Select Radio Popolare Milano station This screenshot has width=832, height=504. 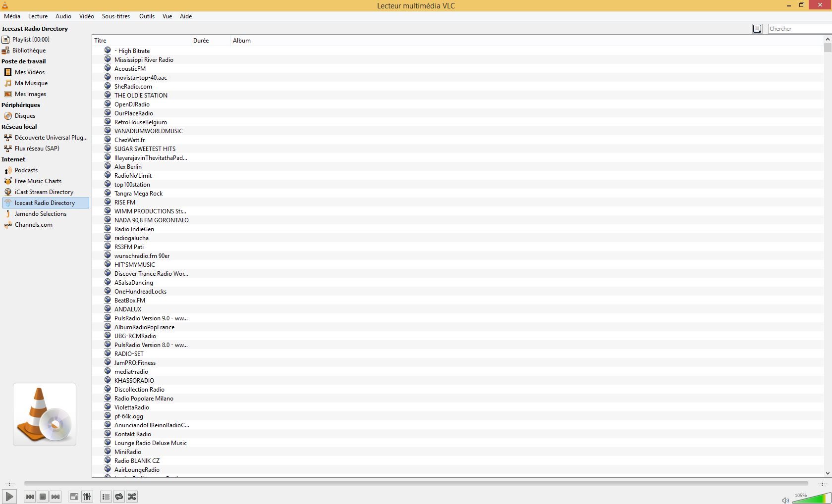144,399
